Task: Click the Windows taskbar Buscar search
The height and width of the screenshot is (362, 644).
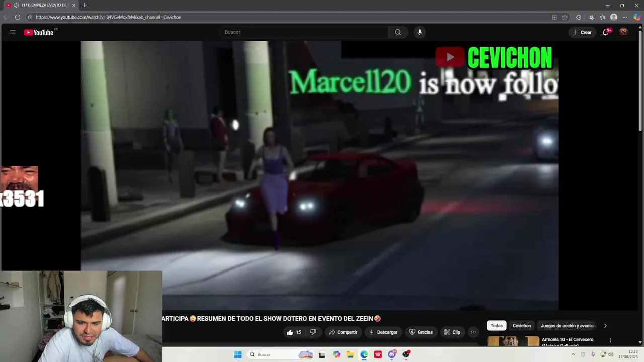Action: (x=281, y=354)
